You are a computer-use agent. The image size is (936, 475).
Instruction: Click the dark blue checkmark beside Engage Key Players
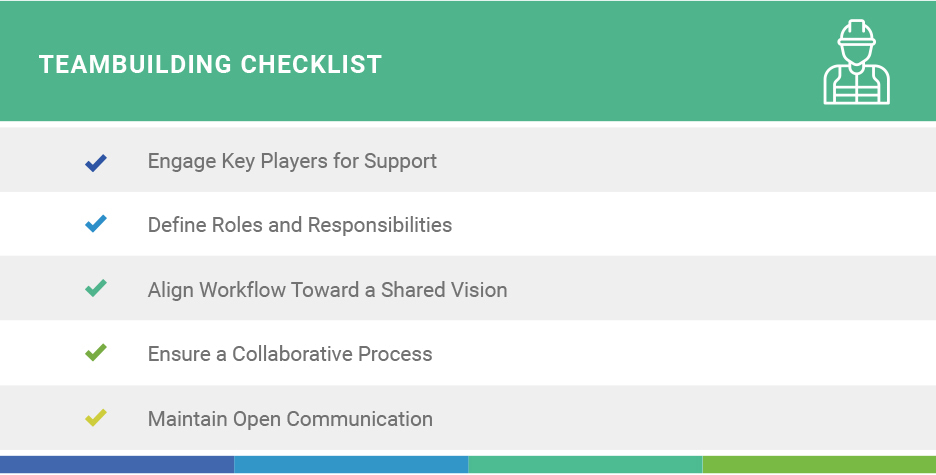coord(96,163)
